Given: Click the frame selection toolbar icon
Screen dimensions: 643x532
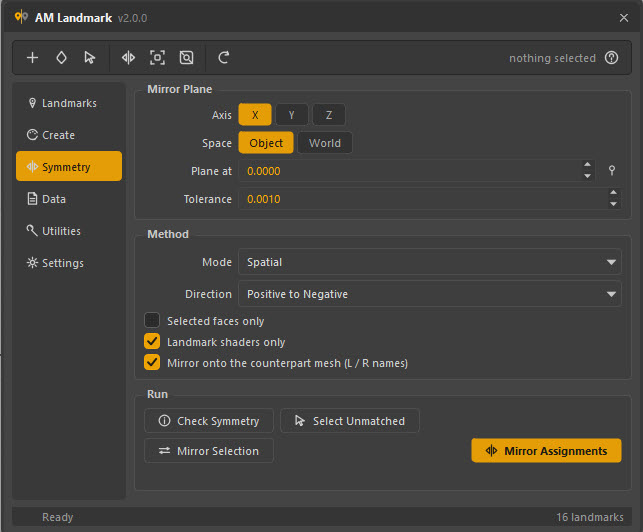Looking at the screenshot, I should [x=157, y=58].
